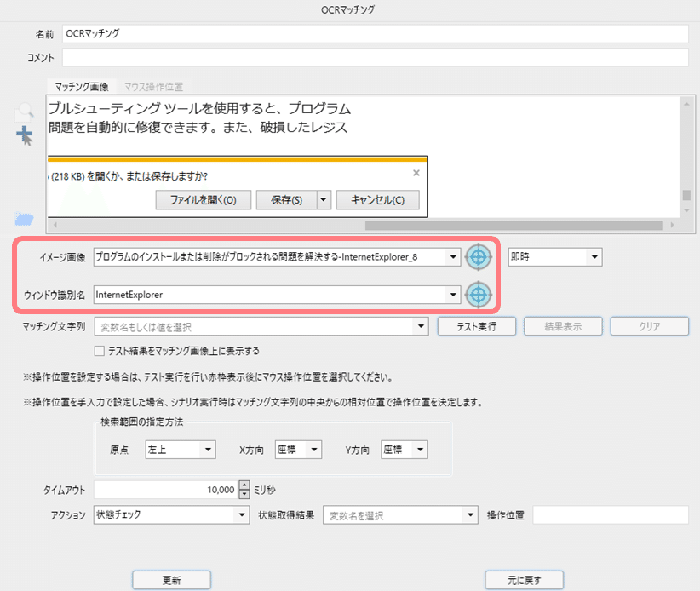The image size is (700, 591).
Task: Click the target icon beside the イメージ画像 field
Action: point(478,256)
